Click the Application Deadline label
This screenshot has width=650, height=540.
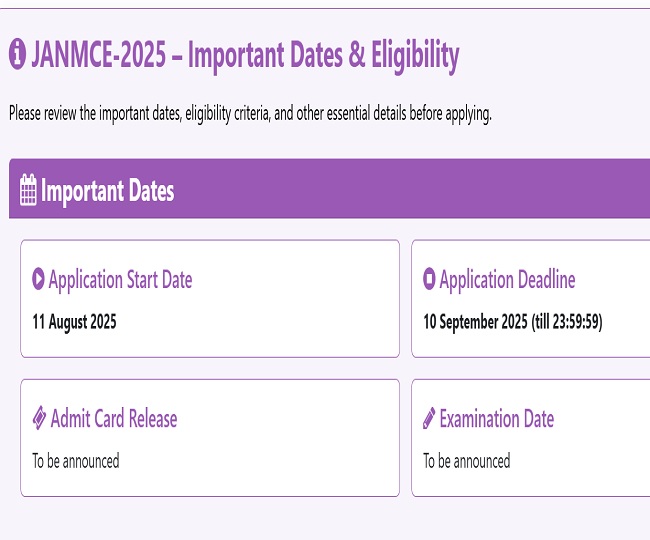click(507, 280)
